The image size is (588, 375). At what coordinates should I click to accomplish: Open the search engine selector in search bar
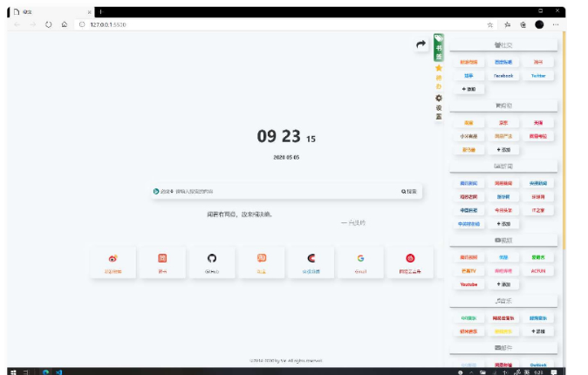coord(157,190)
